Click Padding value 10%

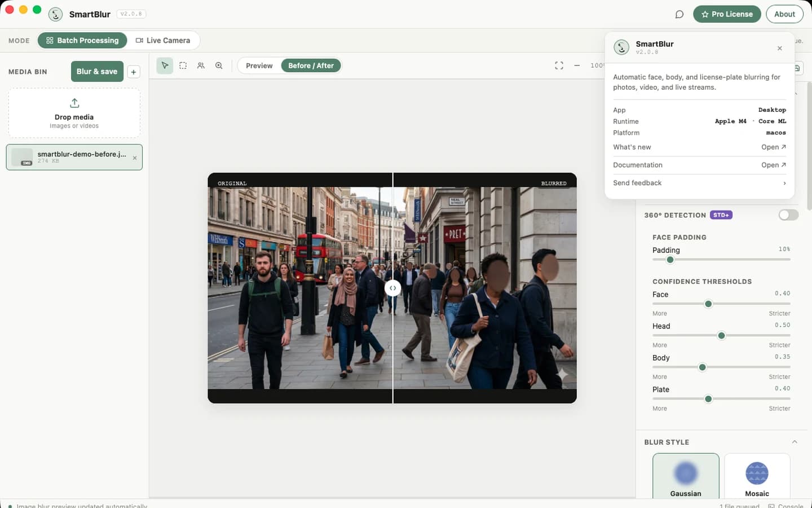tap(784, 249)
